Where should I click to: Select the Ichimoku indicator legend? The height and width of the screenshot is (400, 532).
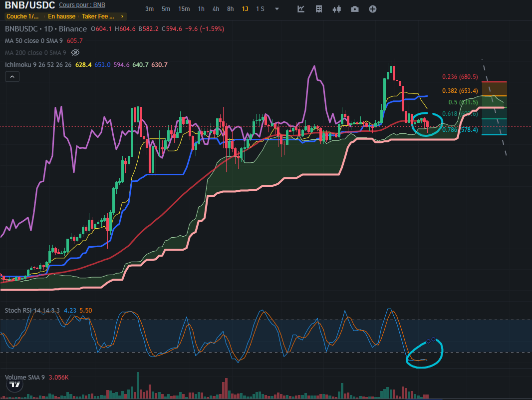pyautogui.click(x=38, y=65)
